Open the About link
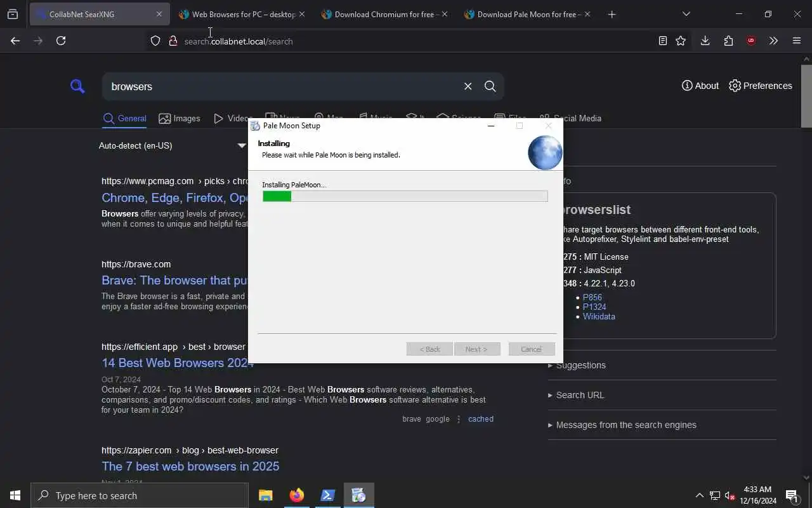 point(700,86)
